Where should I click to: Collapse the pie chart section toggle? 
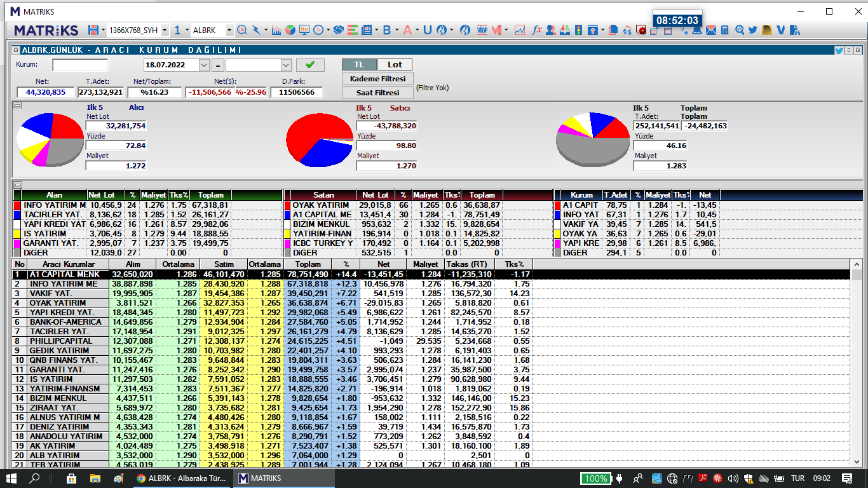coord(17,105)
